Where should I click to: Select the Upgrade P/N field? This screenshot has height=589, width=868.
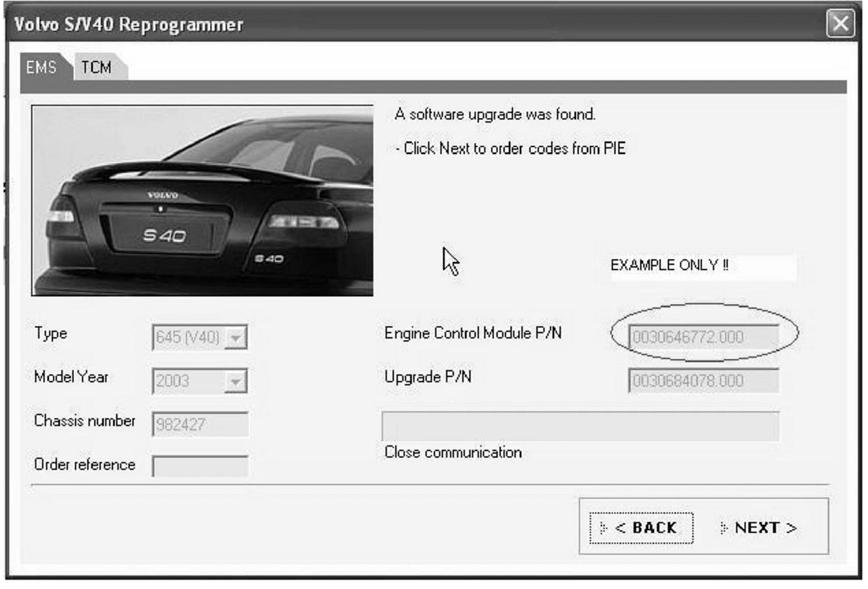(x=703, y=381)
